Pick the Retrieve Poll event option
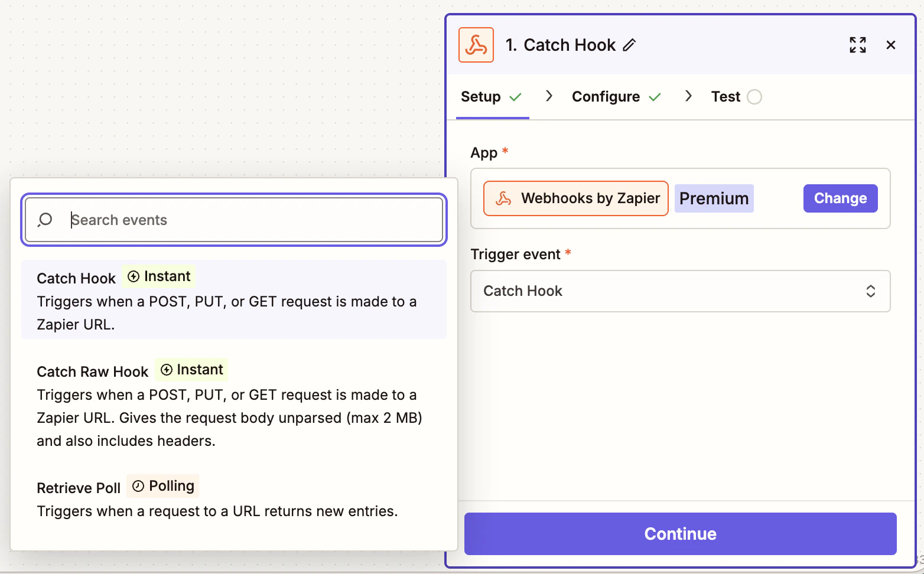This screenshot has height=574, width=924. pos(234,498)
